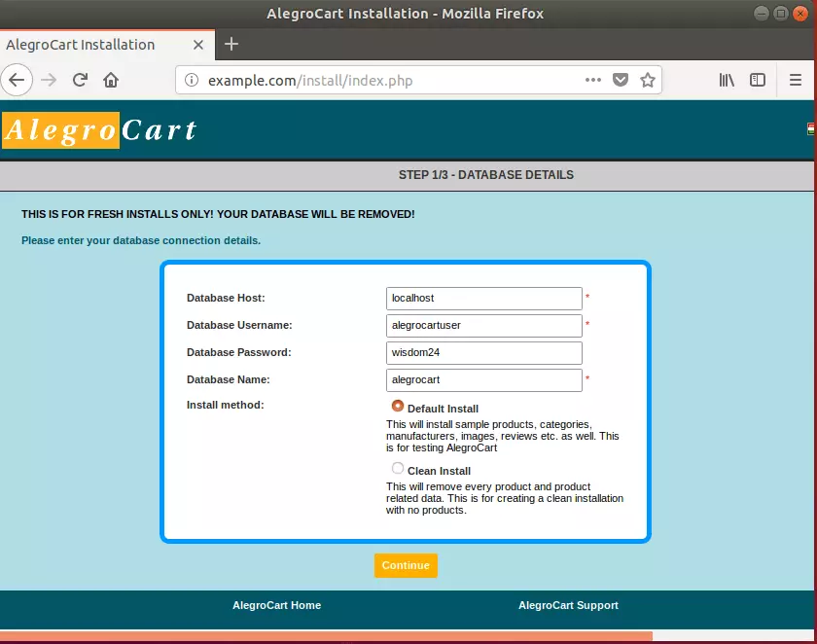Screen dimensions: 817x644
Task: Close the AlegroCart Installation tab
Action: [198, 45]
